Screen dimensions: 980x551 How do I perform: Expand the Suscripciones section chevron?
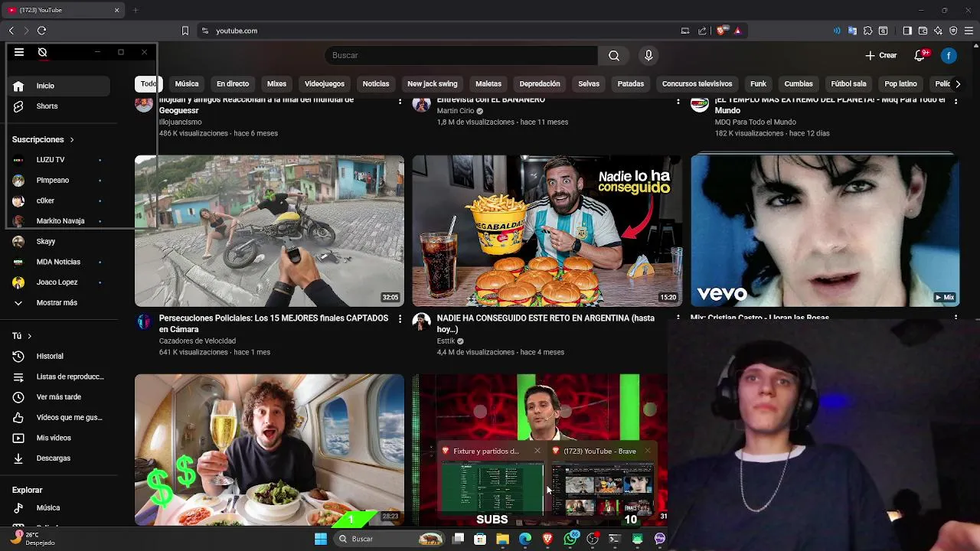[x=72, y=140]
